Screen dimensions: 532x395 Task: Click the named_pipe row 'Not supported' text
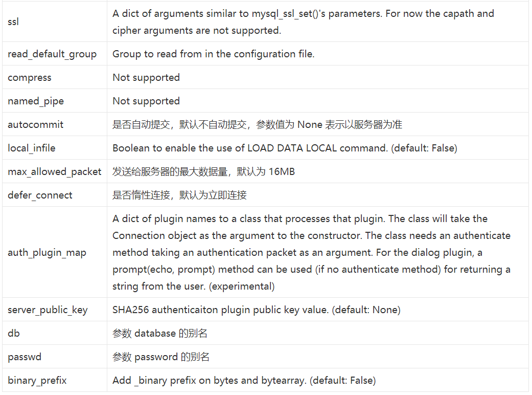146,101
